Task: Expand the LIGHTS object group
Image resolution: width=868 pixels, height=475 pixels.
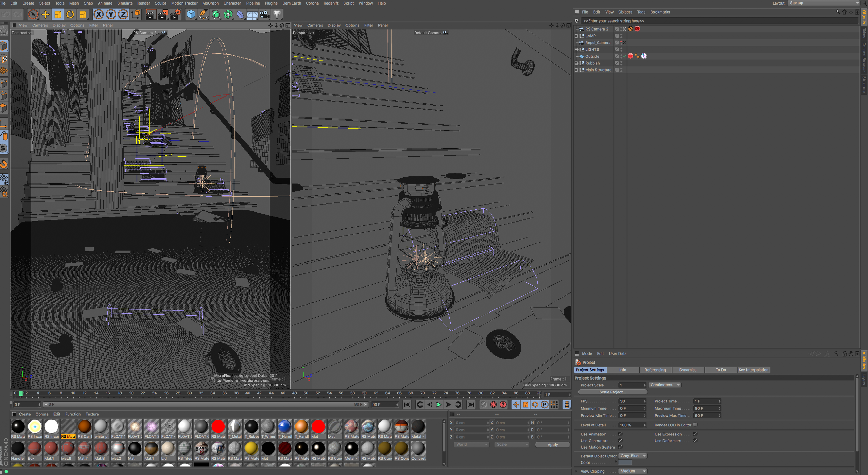Action: pyautogui.click(x=576, y=49)
